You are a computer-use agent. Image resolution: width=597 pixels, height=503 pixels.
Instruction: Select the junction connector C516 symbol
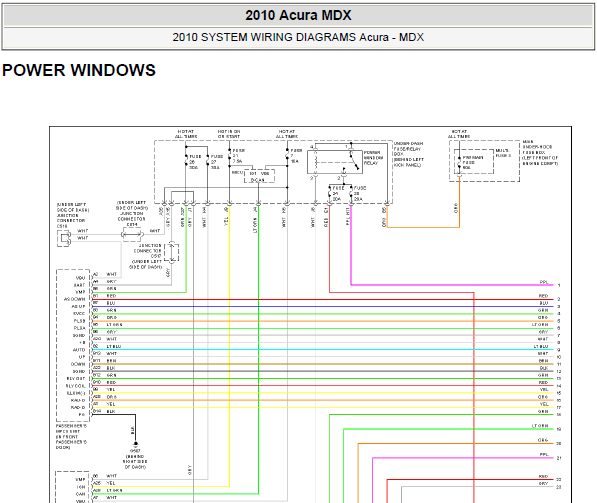coord(64,239)
